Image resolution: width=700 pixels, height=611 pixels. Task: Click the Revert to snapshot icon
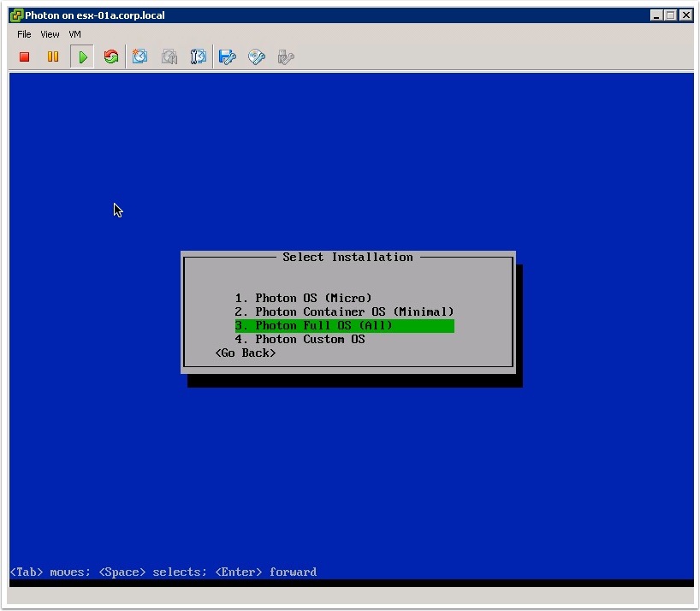[169, 57]
